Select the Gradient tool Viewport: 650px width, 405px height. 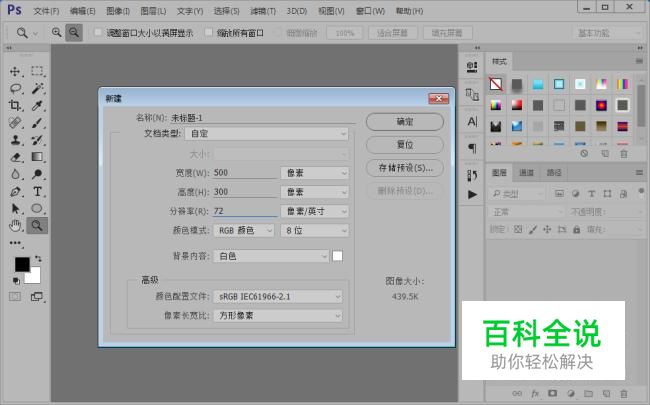click(x=37, y=157)
